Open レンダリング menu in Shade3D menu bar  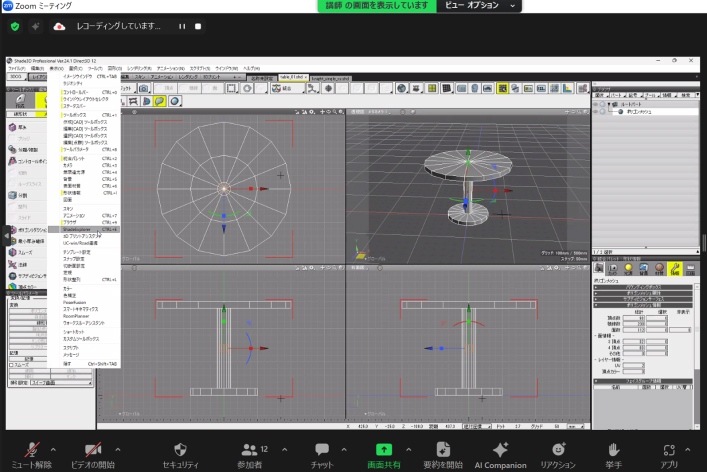tap(139, 69)
